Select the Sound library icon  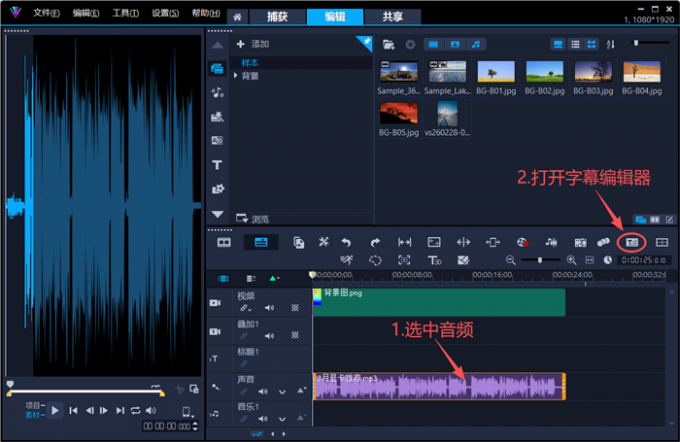(217, 92)
